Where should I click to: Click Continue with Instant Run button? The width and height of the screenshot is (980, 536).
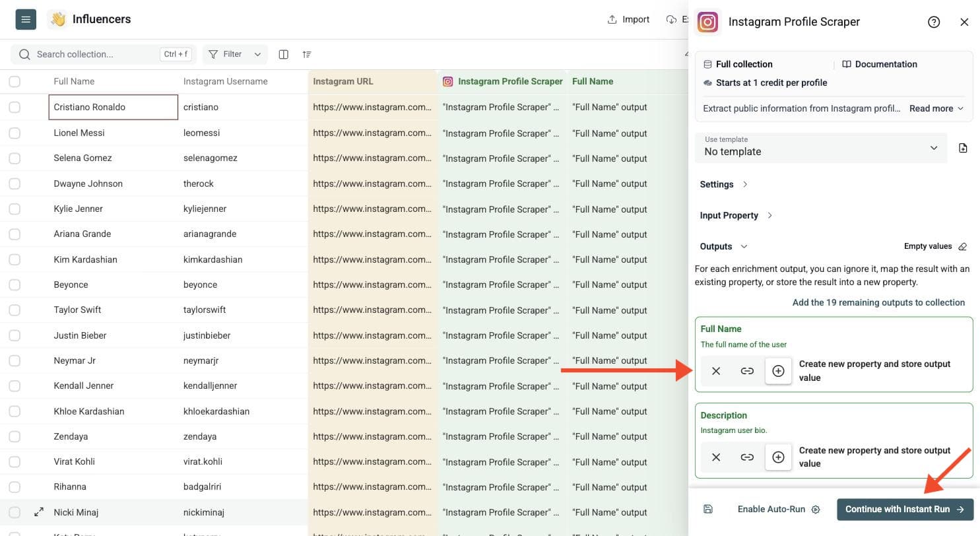pyautogui.click(x=905, y=509)
